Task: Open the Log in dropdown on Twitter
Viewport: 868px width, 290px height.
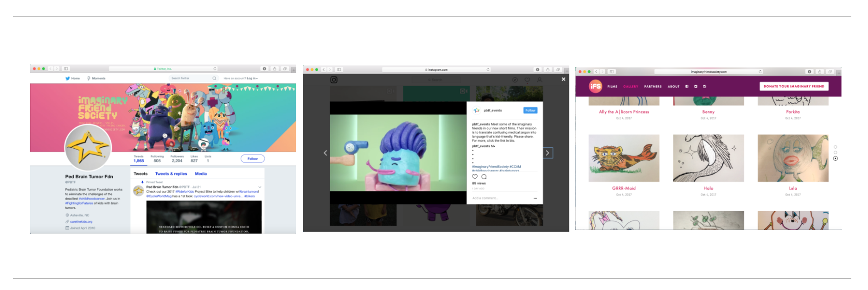Action: pos(252,78)
